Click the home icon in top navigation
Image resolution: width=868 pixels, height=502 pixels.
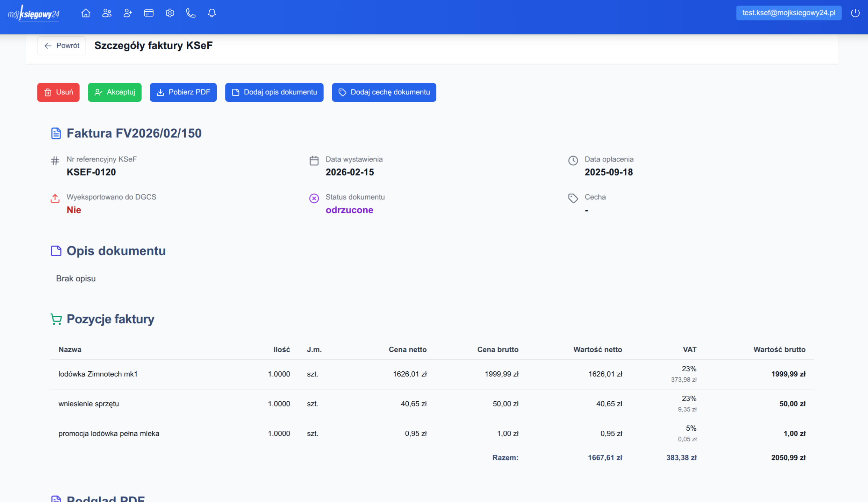86,13
